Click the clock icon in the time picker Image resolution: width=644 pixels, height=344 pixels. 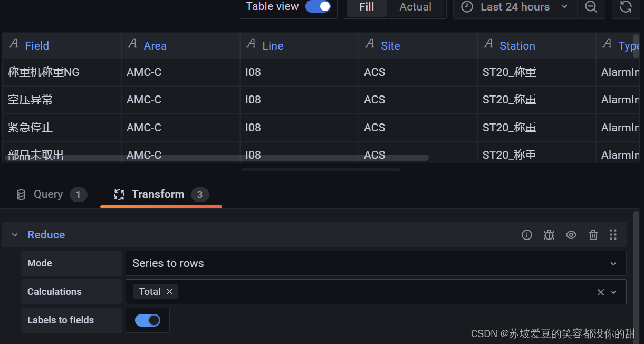pyautogui.click(x=466, y=7)
